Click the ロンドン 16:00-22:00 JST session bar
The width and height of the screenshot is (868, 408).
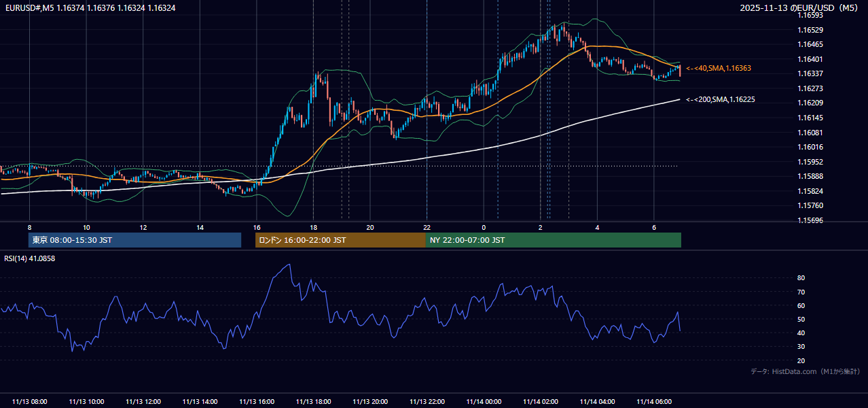(x=340, y=240)
